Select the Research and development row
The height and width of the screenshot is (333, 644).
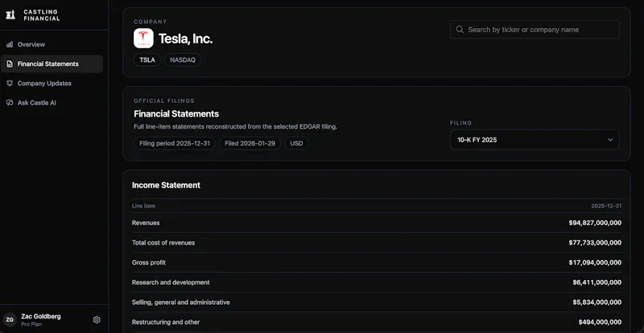tap(377, 282)
